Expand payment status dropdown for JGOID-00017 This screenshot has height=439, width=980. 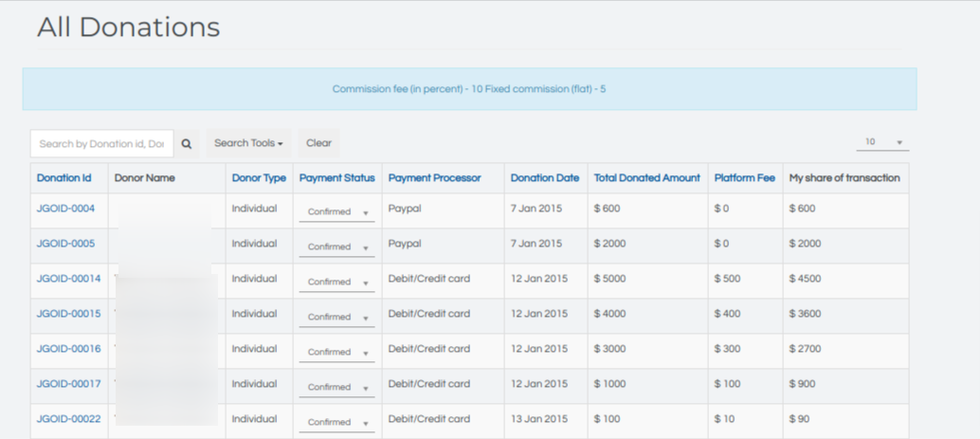336,388
